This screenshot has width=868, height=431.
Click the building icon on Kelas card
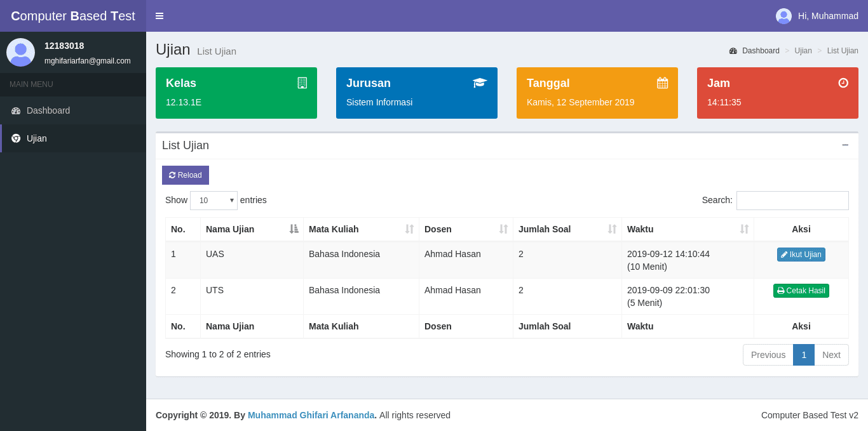(x=302, y=83)
